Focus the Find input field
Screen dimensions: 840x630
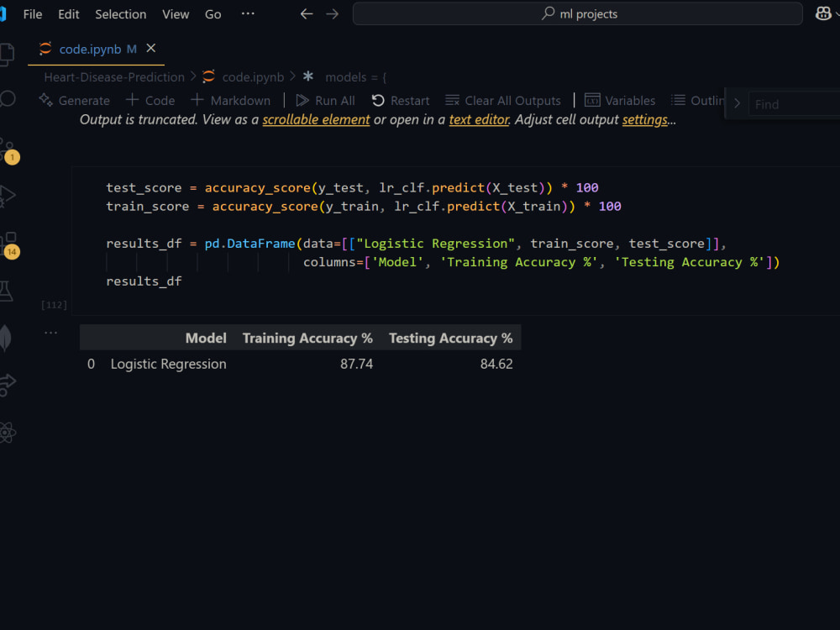[794, 104]
